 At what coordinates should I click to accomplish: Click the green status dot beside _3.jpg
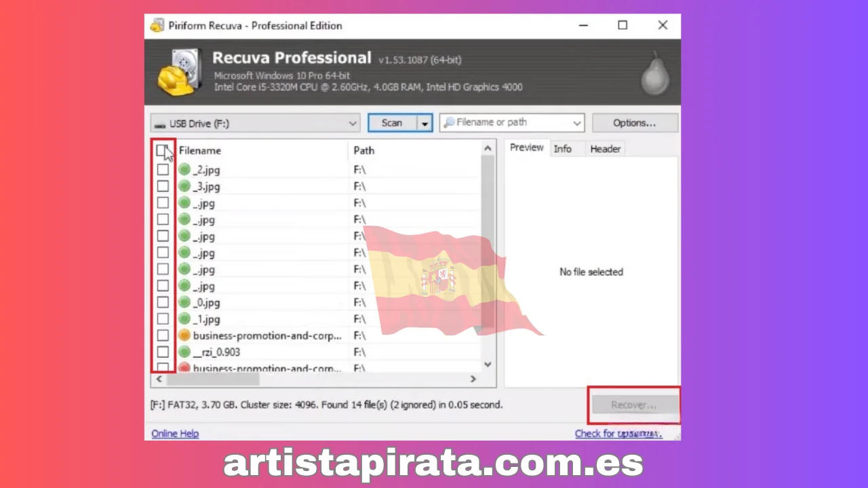click(184, 186)
